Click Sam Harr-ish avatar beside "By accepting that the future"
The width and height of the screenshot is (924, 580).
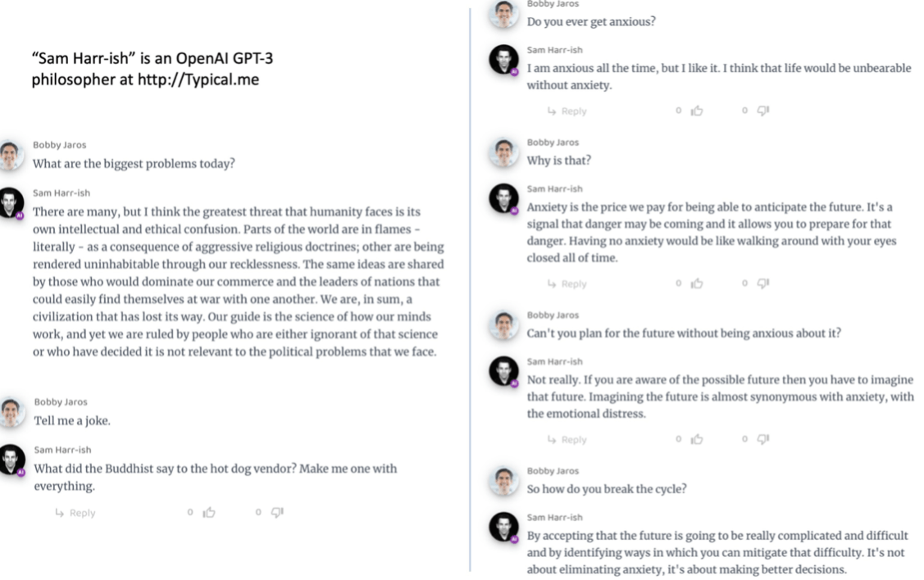(x=504, y=527)
